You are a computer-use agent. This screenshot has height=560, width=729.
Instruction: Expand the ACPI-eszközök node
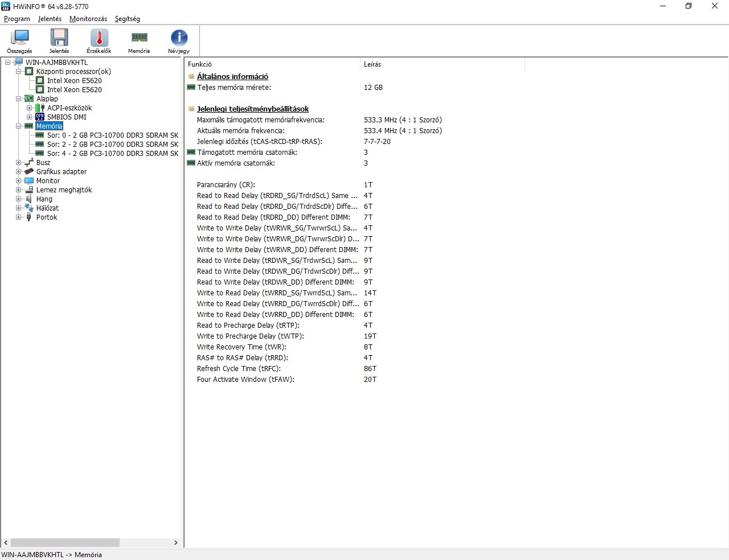tap(29, 108)
